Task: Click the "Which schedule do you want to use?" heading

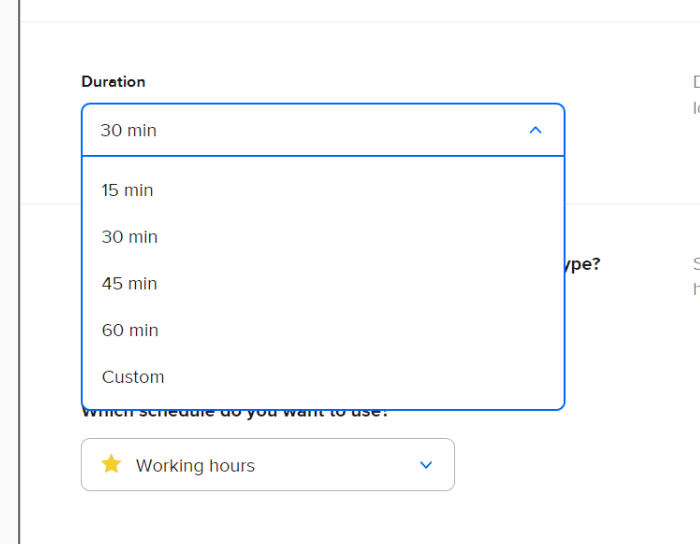Action: pos(234,414)
